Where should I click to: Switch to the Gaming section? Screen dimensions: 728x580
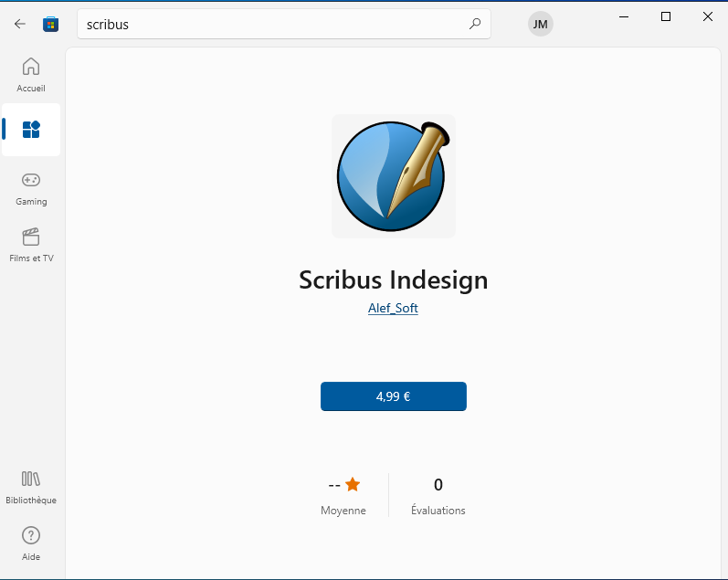[31, 187]
